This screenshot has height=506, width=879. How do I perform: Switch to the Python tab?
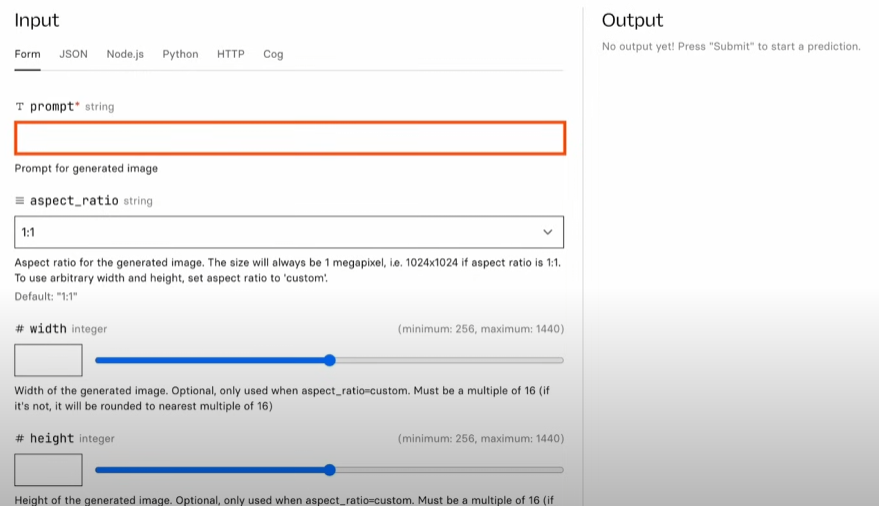point(180,54)
